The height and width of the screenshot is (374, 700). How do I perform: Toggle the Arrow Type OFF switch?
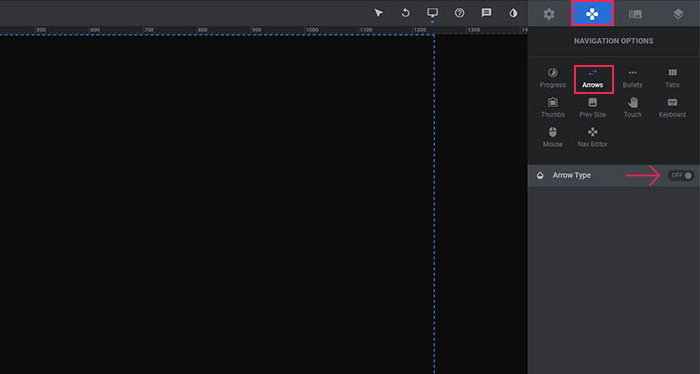coord(681,175)
